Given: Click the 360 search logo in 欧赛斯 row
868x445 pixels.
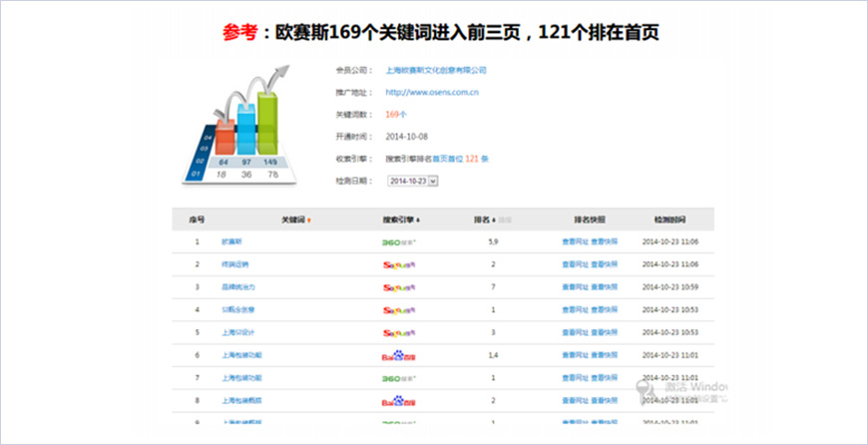Looking at the screenshot, I should (400, 241).
